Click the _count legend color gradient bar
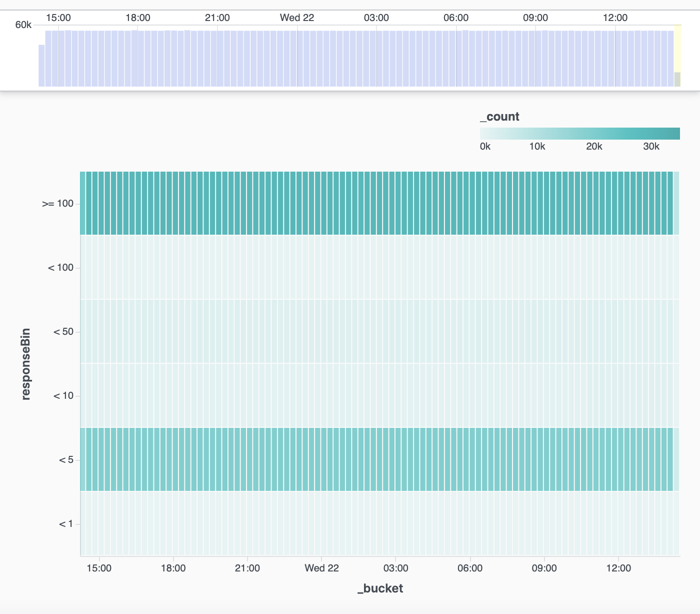The height and width of the screenshot is (614, 700). point(579,134)
